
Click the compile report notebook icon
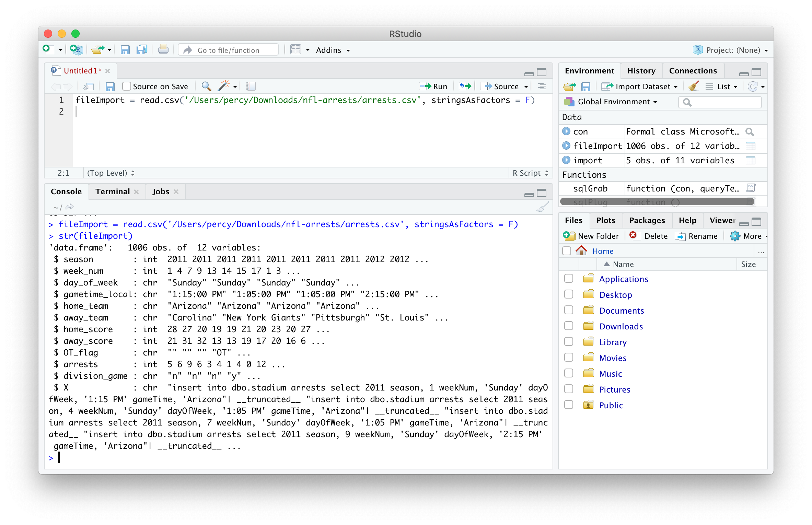pos(251,86)
